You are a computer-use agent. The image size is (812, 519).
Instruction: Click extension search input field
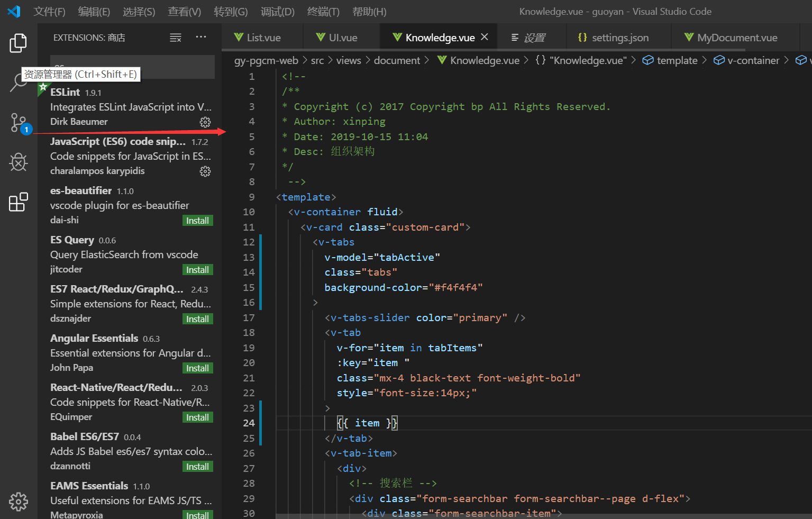click(132, 67)
